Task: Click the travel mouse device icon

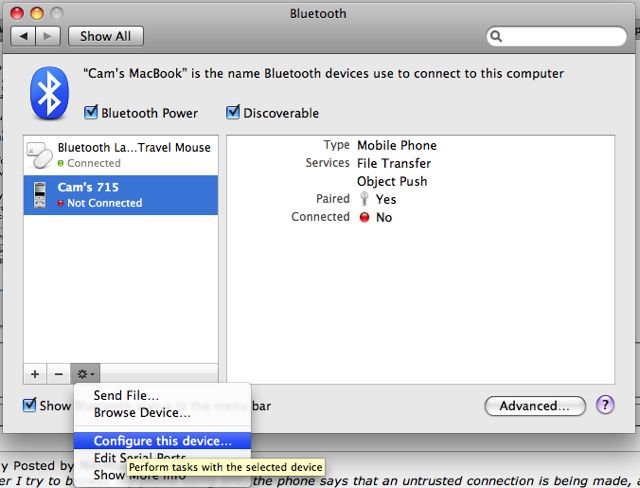Action: (40, 155)
